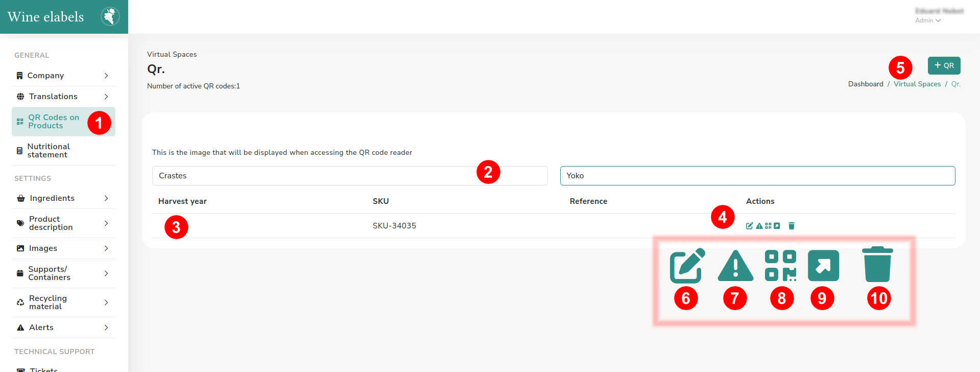The height and width of the screenshot is (372, 980).
Task: Follow the Virtual Spaces breadcrumb link
Action: point(917,84)
